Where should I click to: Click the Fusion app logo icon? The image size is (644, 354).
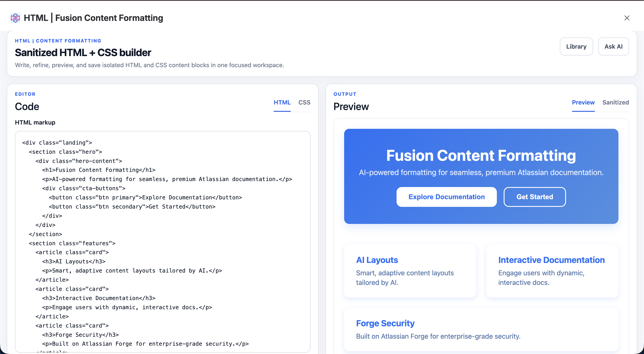click(x=15, y=18)
